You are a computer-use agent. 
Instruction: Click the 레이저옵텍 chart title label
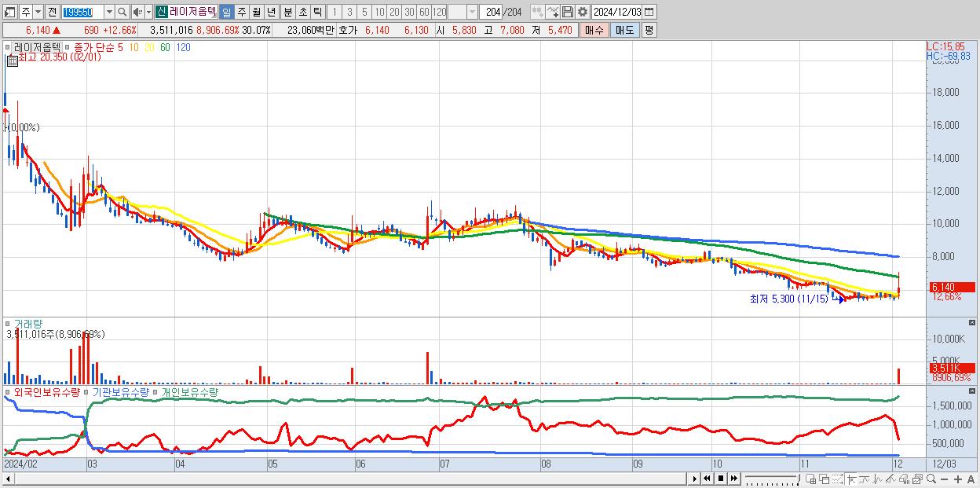click(37, 47)
